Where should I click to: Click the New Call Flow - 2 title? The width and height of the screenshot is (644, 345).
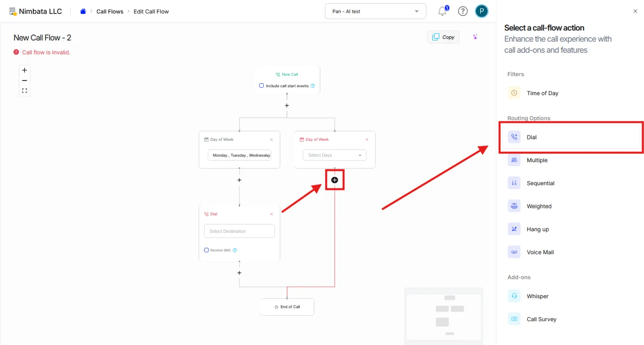pos(42,37)
